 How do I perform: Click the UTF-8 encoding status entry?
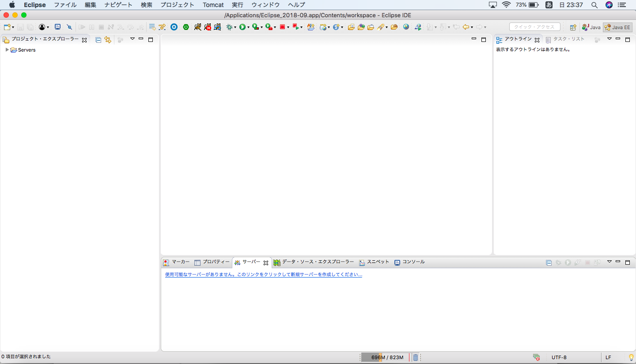559,357
